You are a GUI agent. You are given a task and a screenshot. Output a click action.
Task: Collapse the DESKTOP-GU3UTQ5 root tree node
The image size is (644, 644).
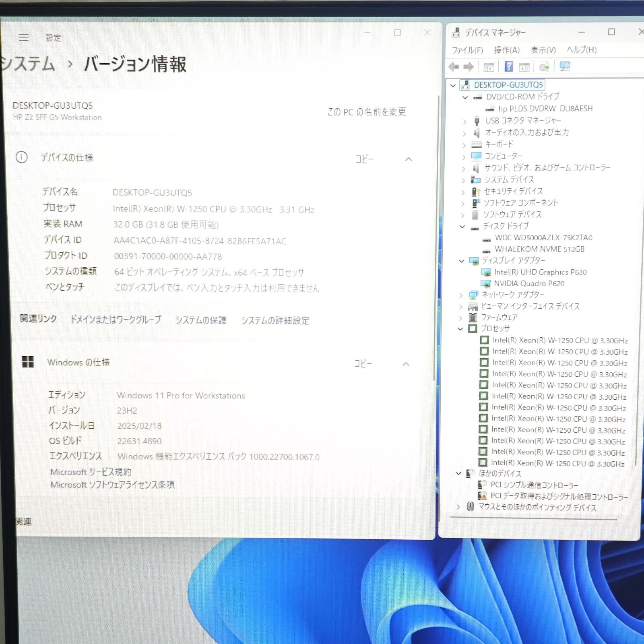[453, 85]
